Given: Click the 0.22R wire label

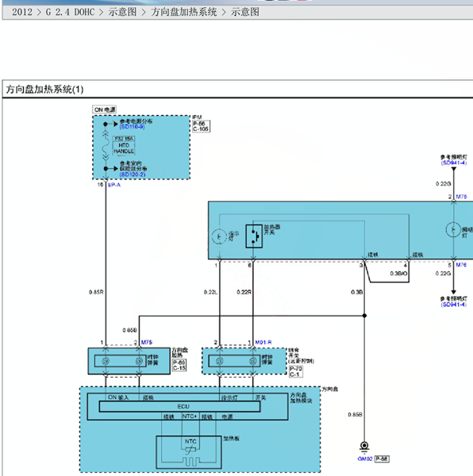Looking at the screenshot, I should (x=244, y=292).
